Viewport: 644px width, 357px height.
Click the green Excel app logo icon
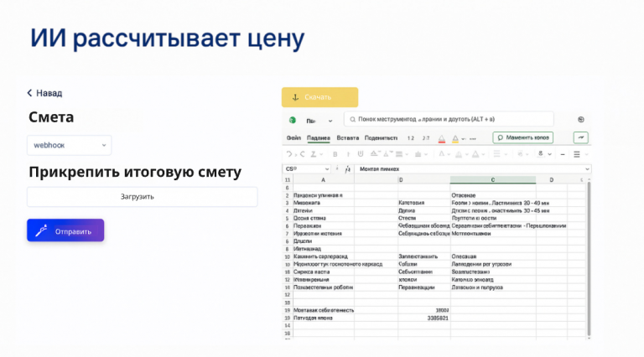293,119
